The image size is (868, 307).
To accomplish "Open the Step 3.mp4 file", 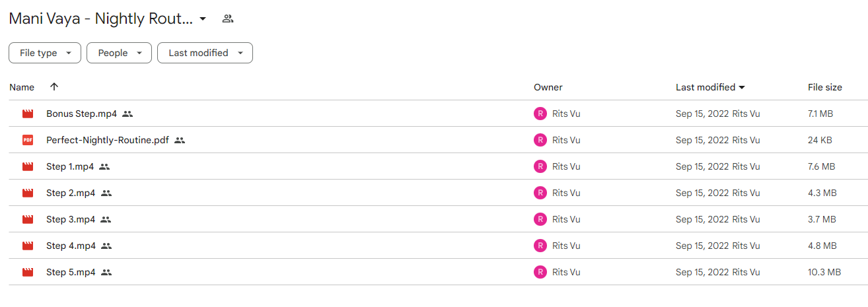I will (71, 219).
